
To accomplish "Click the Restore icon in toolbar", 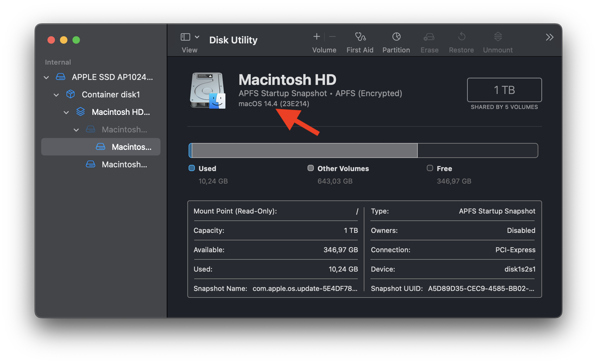I will 461,37.
